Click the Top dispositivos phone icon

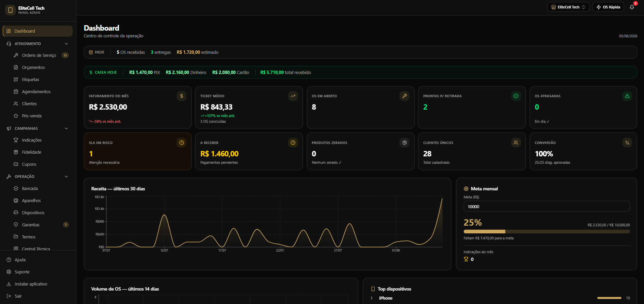point(373,289)
